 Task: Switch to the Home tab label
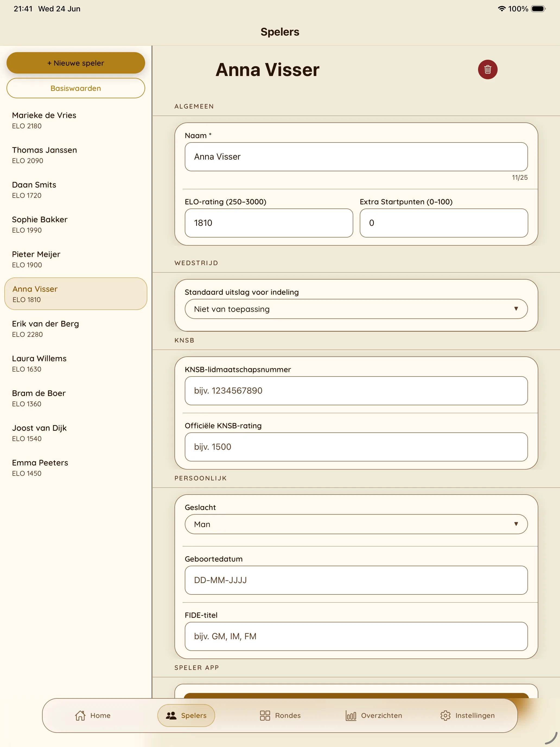[100, 715]
